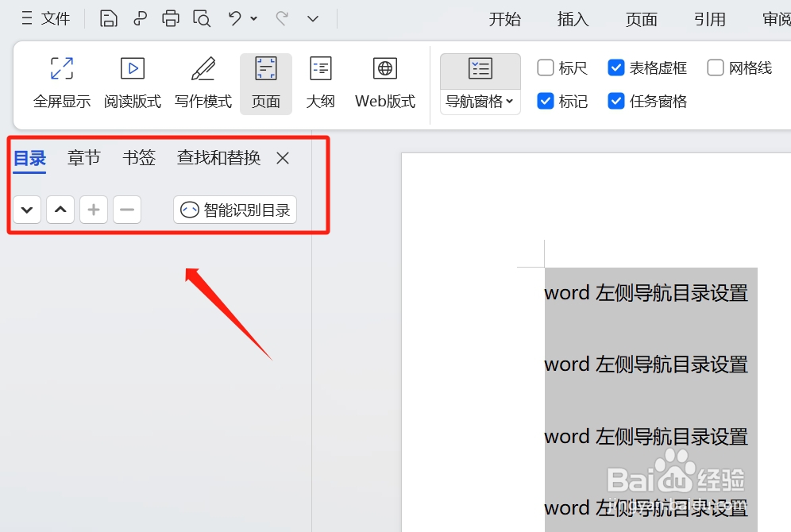Click the Redo arrow icon
The image size is (791, 532).
(x=282, y=19)
